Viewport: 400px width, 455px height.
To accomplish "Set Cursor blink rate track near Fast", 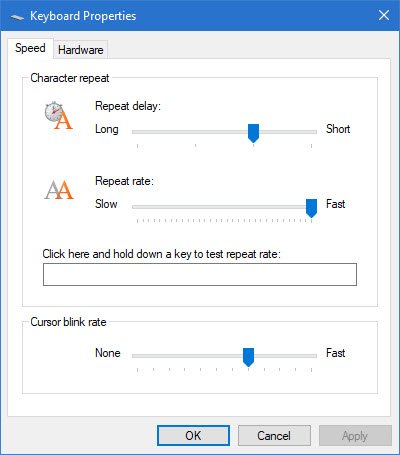I will point(311,356).
